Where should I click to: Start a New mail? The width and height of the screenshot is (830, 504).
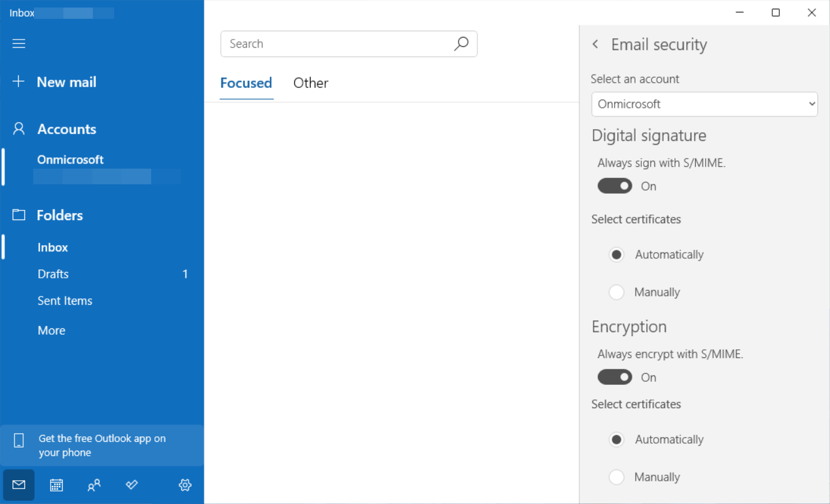66,81
